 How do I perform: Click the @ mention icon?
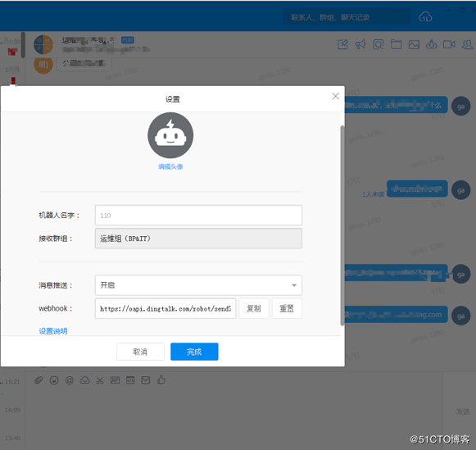pos(69,380)
